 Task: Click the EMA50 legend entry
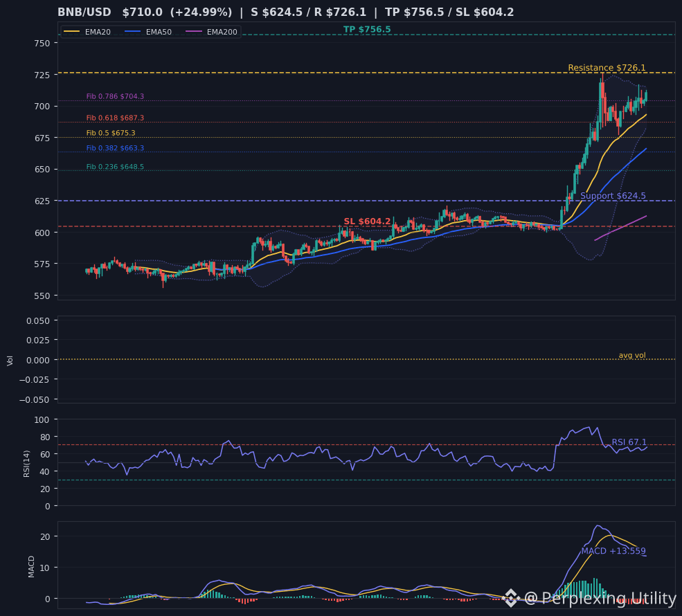pos(159,32)
